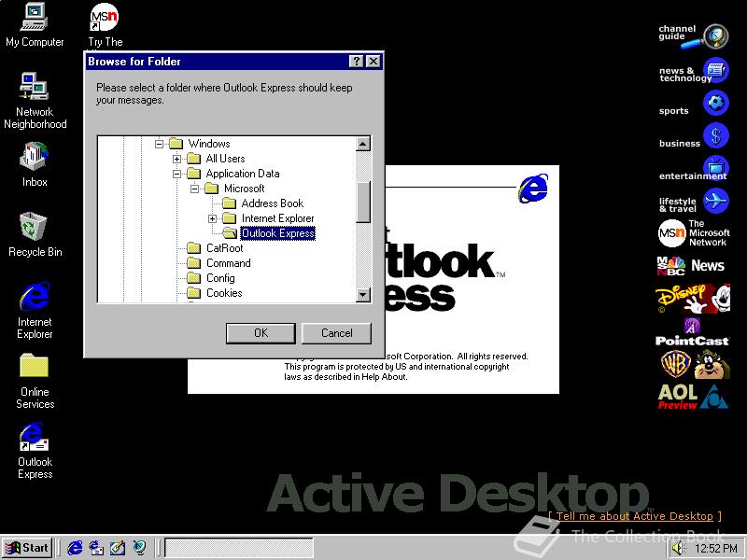Open the lifestyle & travel channel
Screen dimensions: 747x560
click(693, 201)
